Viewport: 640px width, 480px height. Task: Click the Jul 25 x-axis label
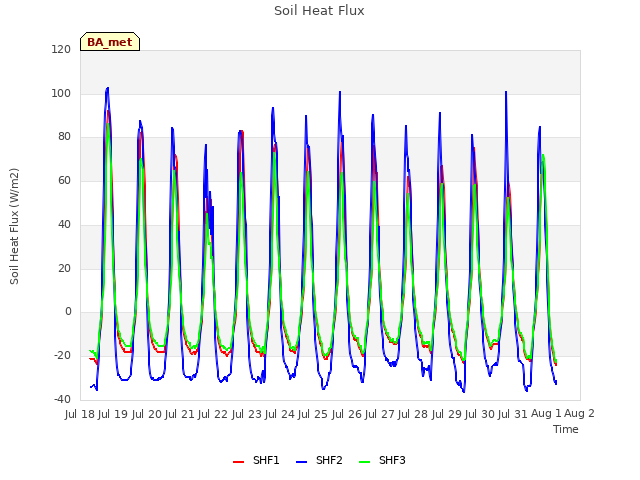(x=313, y=414)
